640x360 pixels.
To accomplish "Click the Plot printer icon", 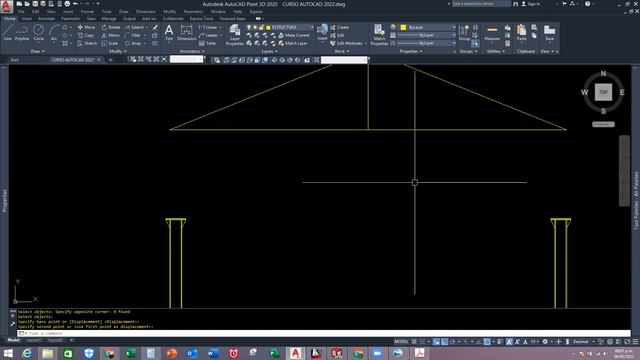I will (x=67, y=4).
